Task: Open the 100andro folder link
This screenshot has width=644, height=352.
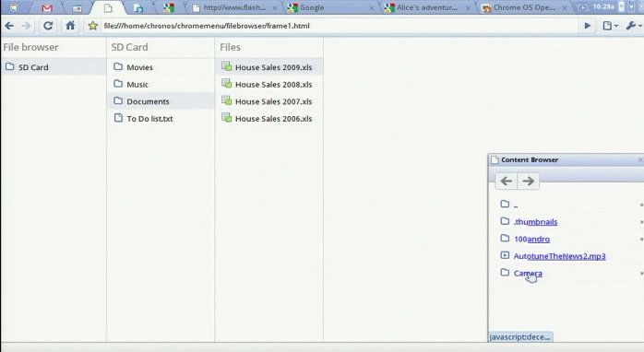Action: tap(531, 240)
